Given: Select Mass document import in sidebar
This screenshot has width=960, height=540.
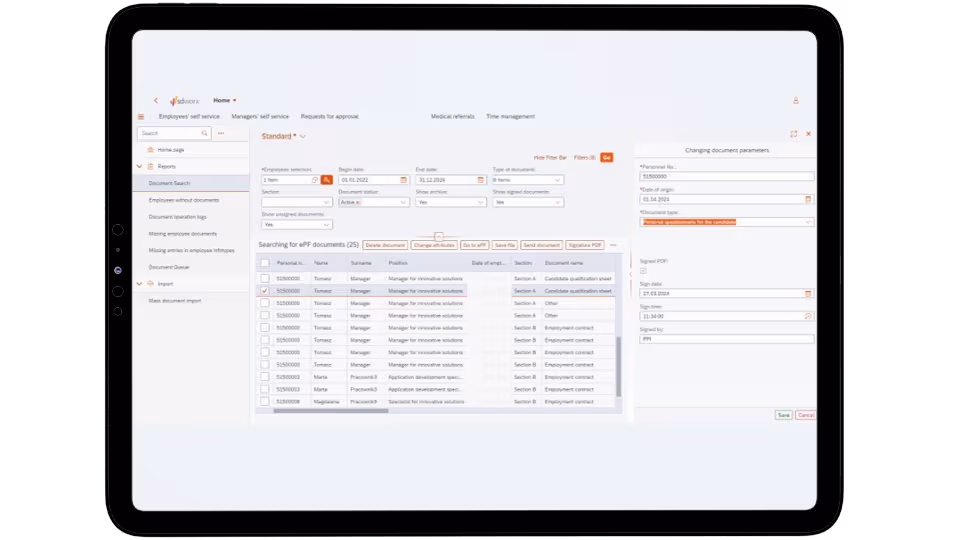Looking at the screenshot, I should pos(175,301).
